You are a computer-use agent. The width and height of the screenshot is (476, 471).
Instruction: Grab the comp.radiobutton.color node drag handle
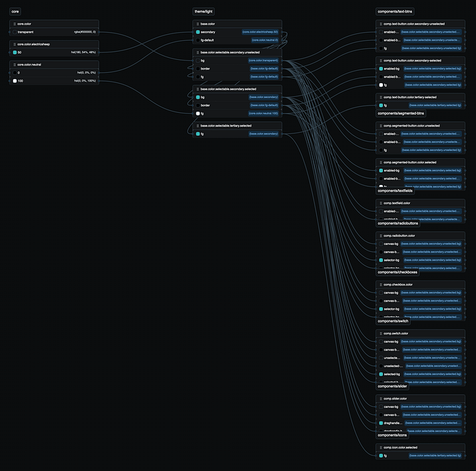[x=380, y=235]
